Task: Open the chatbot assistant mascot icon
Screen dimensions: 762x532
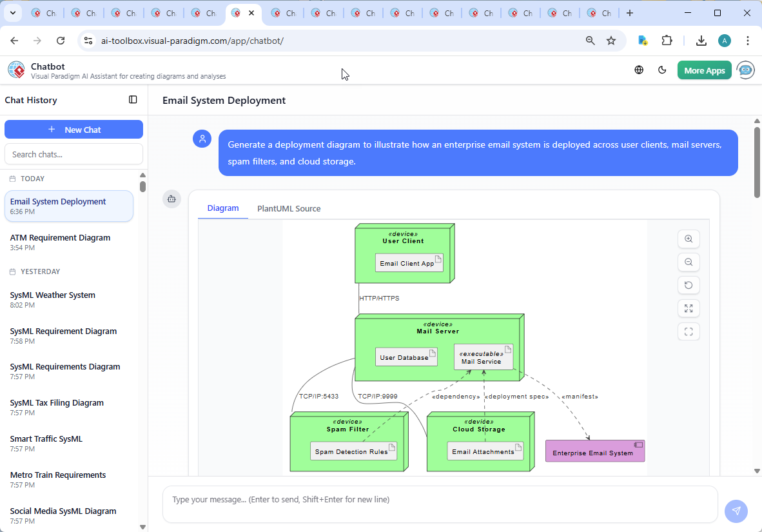Action: (745, 70)
